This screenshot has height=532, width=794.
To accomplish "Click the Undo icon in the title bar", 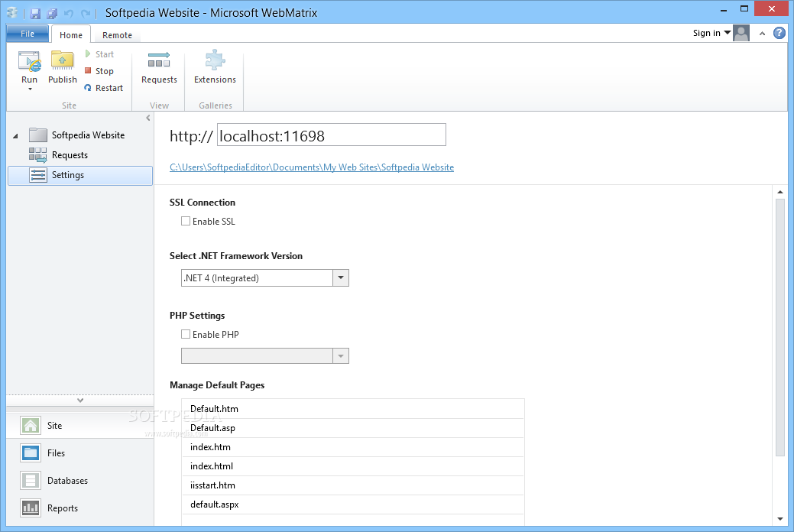I will 68,13.
